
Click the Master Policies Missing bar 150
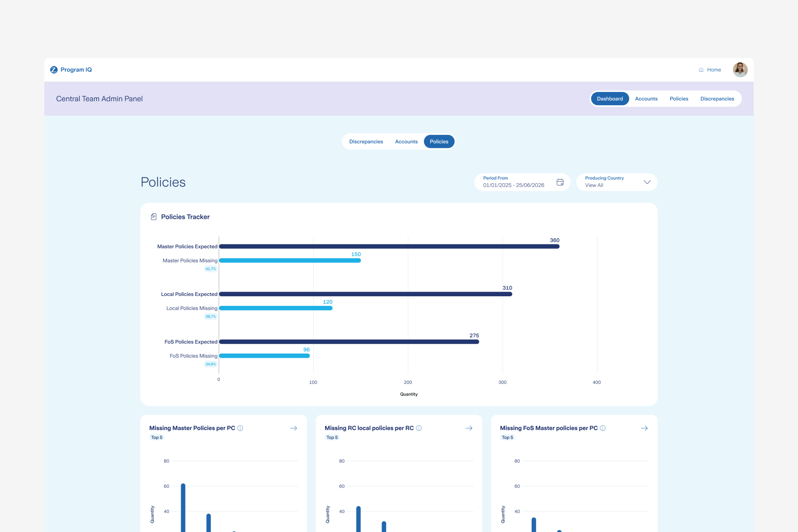[290, 260]
